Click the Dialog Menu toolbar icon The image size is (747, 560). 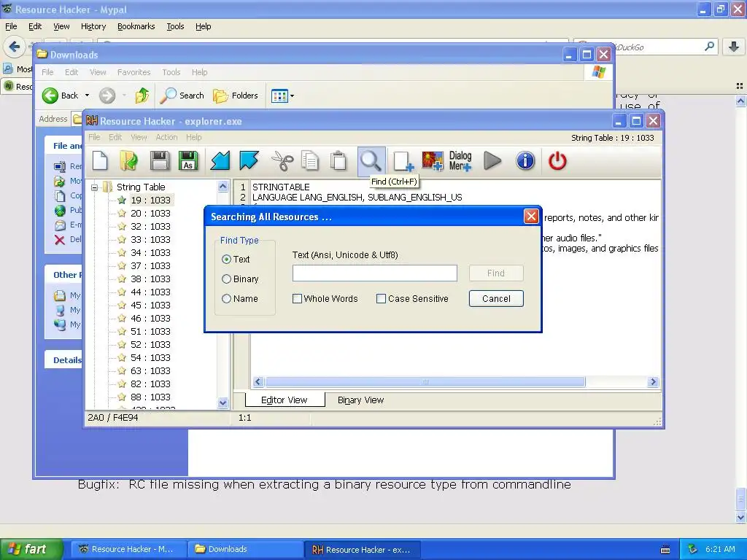coord(460,161)
